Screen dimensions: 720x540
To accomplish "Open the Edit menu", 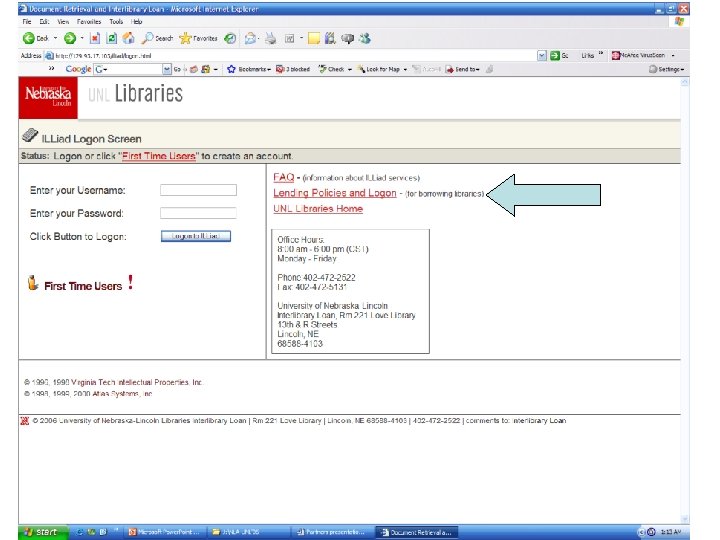I will coord(44,22).
